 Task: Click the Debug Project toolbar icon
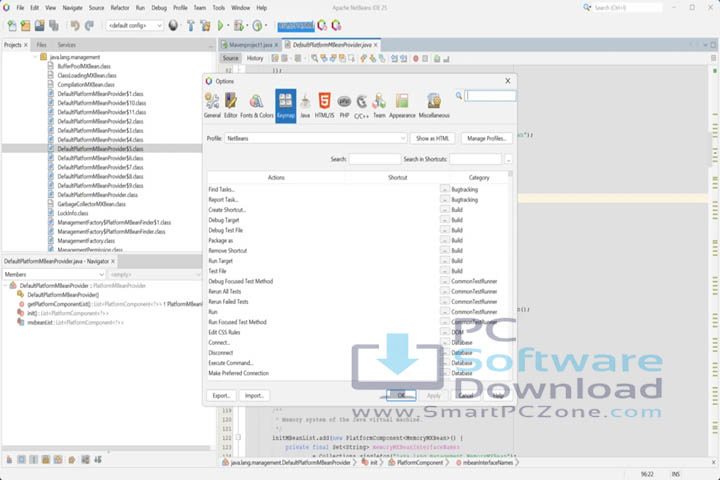tap(238, 26)
